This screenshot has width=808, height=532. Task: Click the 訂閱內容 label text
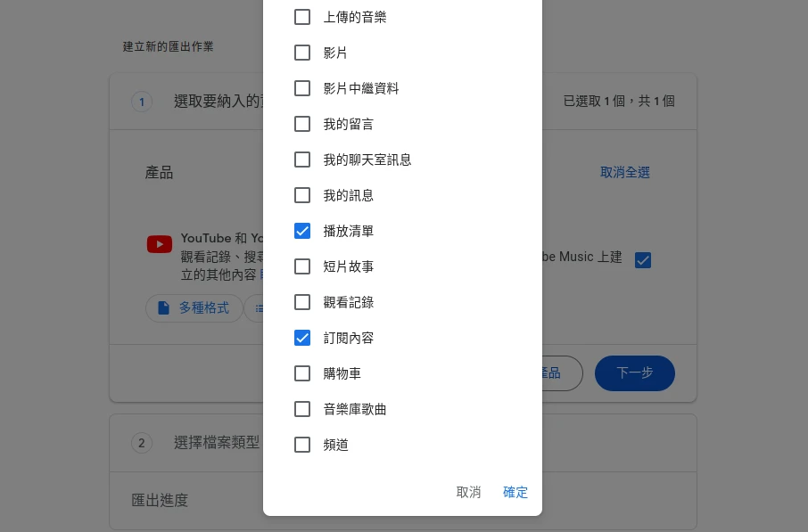click(349, 339)
